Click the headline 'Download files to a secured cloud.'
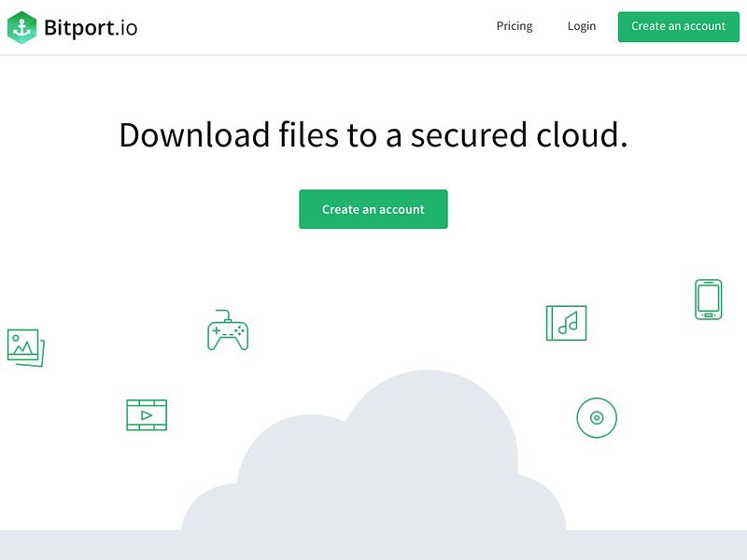Image resolution: width=747 pixels, height=560 pixels. click(373, 134)
